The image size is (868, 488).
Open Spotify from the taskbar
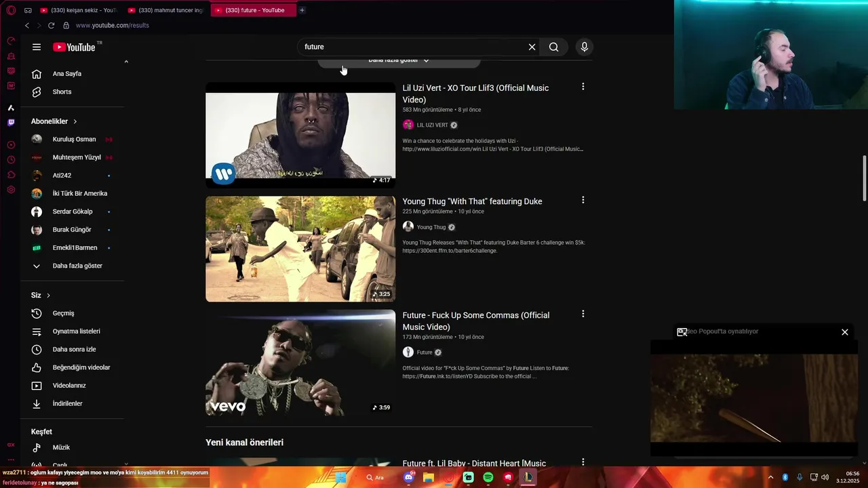click(x=488, y=477)
